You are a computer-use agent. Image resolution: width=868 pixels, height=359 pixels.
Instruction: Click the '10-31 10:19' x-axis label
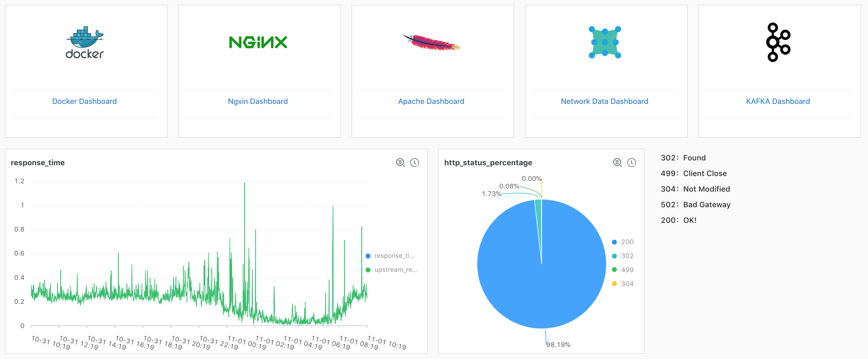51,343
